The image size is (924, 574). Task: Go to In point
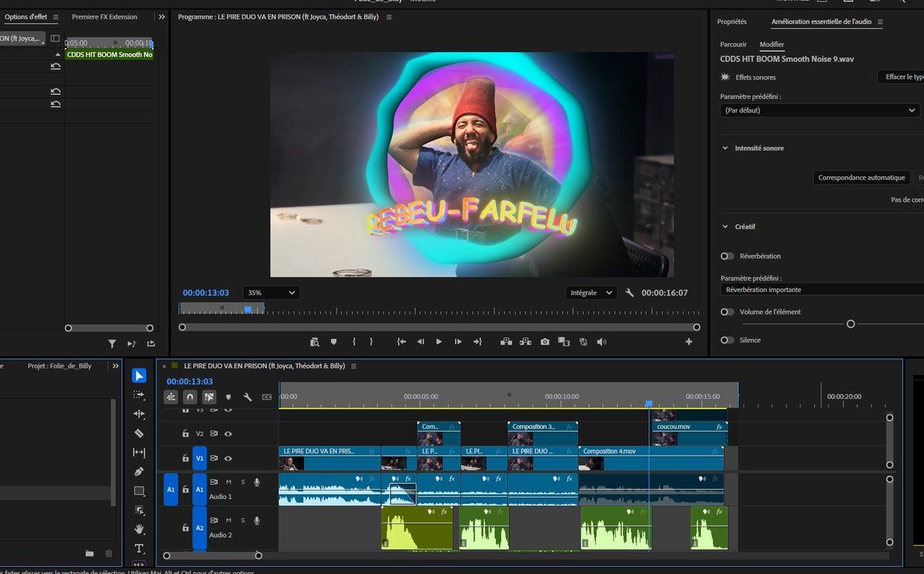tap(401, 341)
